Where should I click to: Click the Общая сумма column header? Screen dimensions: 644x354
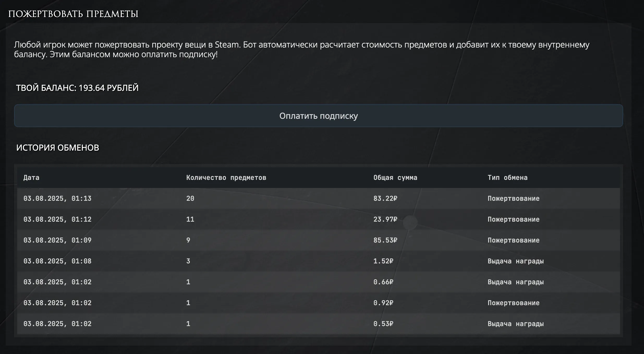coord(395,178)
